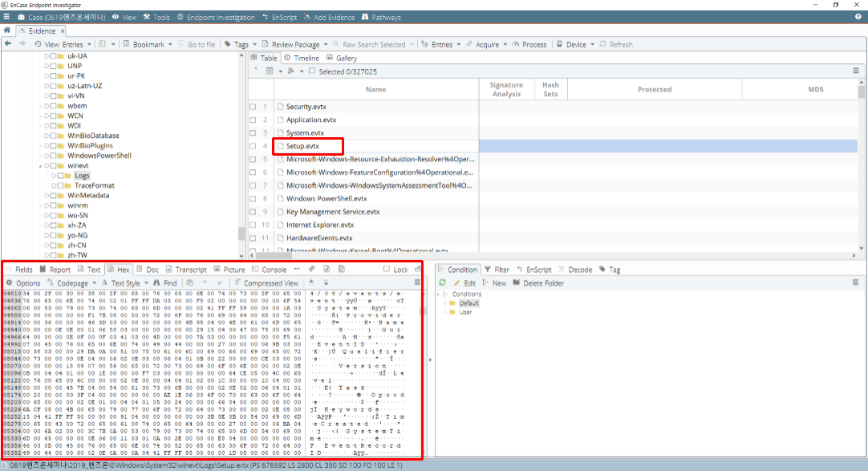Open the Tag tab in the right pane
The width and height of the screenshot is (868, 471).
(x=610, y=270)
